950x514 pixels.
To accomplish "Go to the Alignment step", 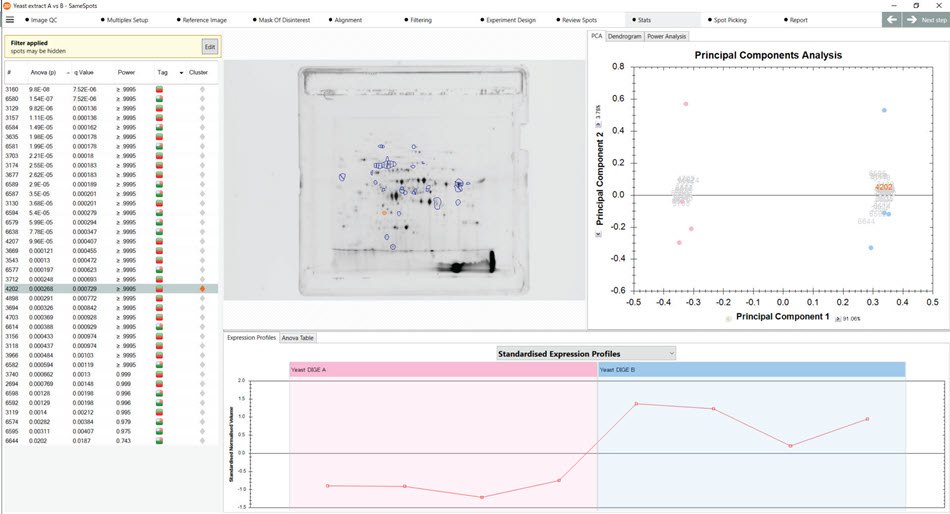I will pos(345,20).
